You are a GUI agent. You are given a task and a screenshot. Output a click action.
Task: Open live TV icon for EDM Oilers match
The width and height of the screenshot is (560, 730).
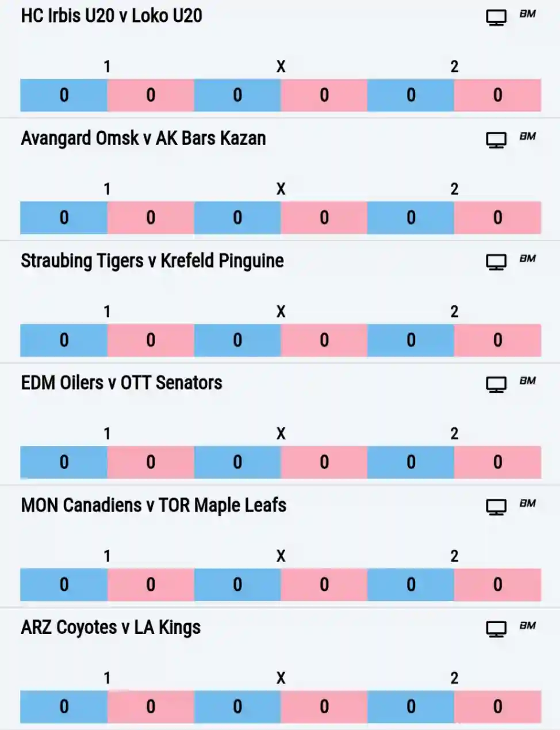coord(496,385)
